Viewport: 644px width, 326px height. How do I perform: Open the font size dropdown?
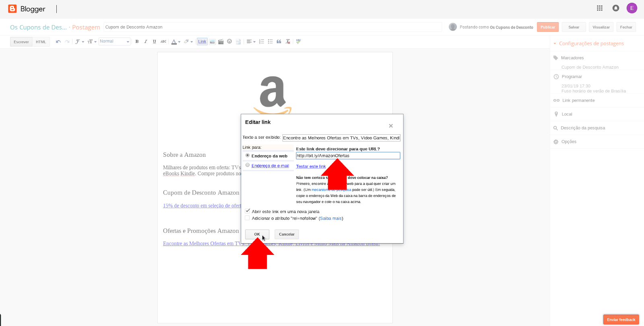pos(92,41)
